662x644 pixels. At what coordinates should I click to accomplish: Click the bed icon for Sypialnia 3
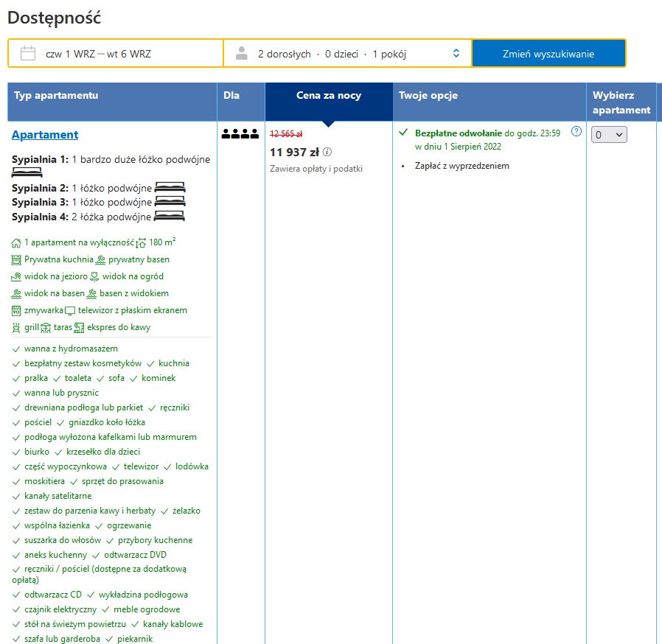(170, 202)
